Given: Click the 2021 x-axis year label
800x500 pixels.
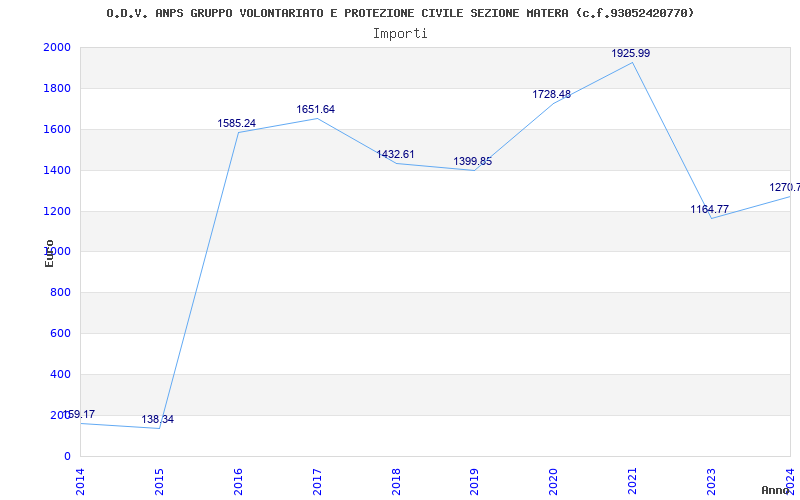Looking at the screenshot, I should (633, 480).
